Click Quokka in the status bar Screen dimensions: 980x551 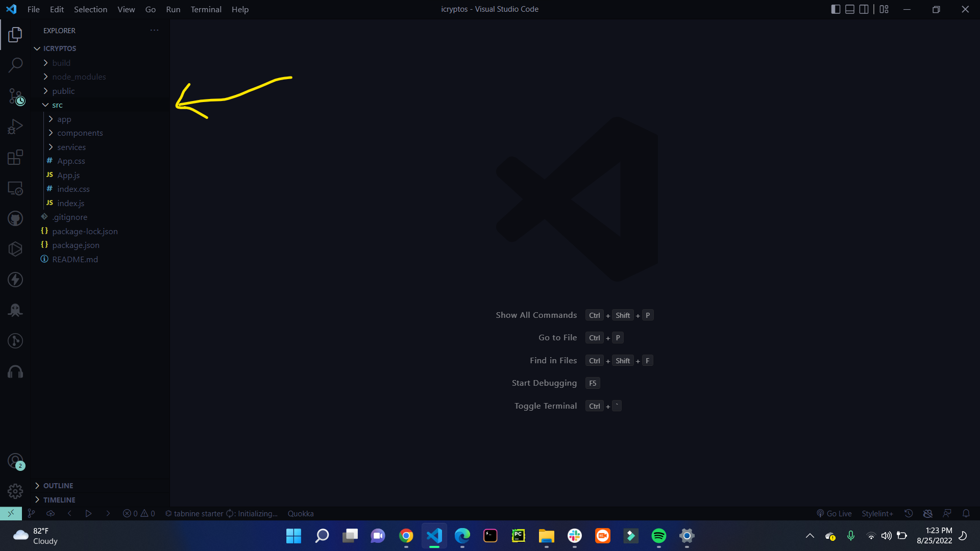pyautogui.click(x=301, y=513)
